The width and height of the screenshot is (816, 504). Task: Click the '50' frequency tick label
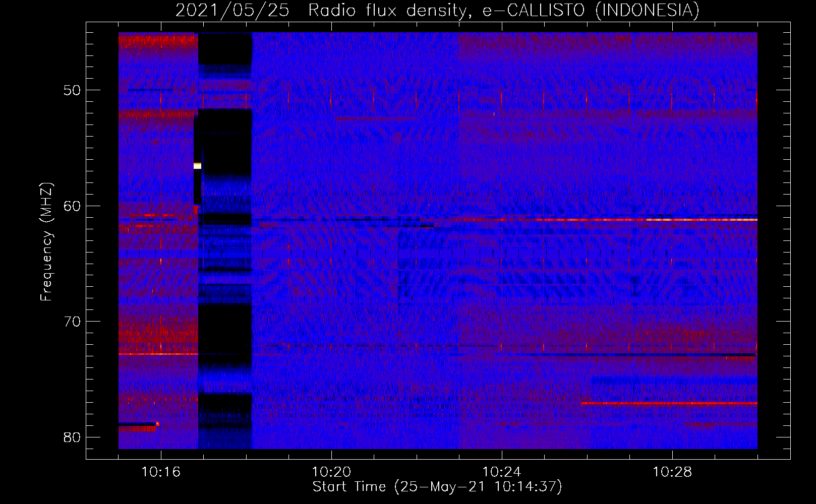[x=72, y=90]
